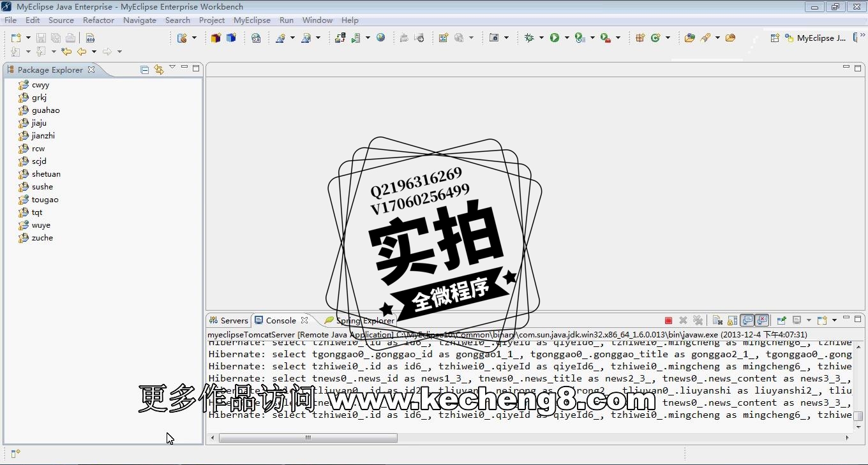Open the Refactor menu
The image size is (868, 465).
pyautogui.click(x=98, y=20)
